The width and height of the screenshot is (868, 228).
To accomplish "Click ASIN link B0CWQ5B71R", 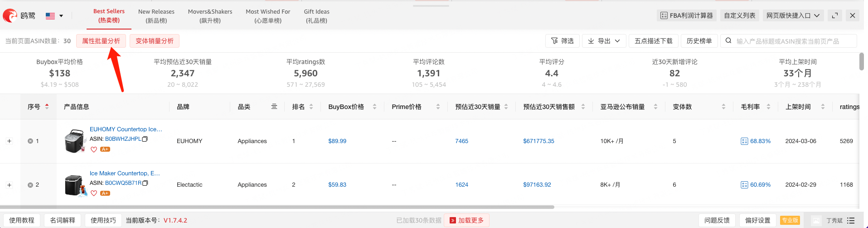I will point(123,183).
